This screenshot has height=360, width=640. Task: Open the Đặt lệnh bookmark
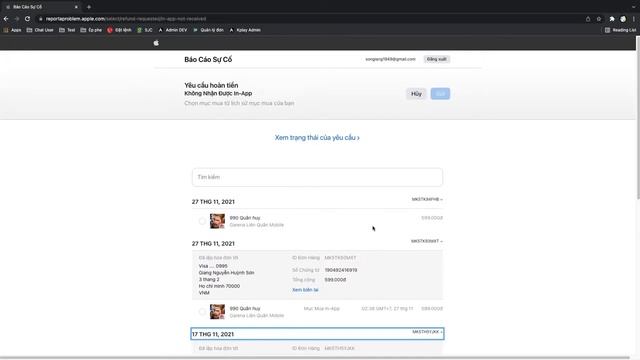tap(119, 30)
